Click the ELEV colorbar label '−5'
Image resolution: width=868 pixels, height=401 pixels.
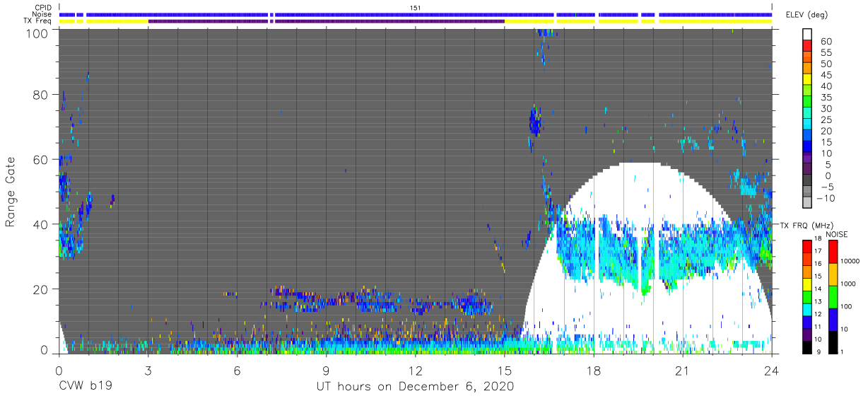[826, 187]
